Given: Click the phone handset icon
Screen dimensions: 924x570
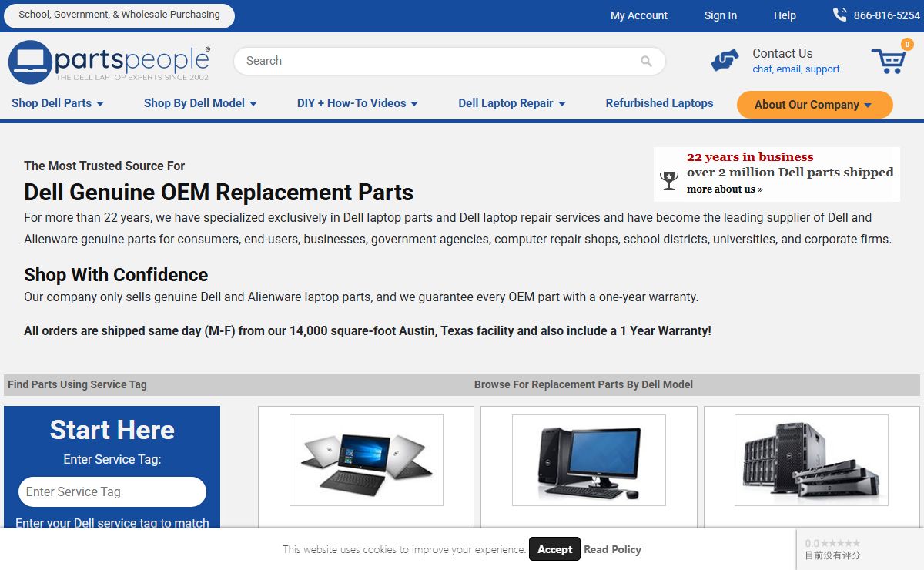Looking at the screenshot, I should (839, 15).
